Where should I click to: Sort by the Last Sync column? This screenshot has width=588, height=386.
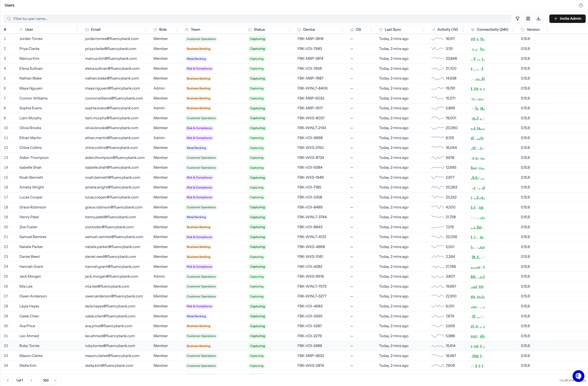pyautogui.click(x=423, y=30)
